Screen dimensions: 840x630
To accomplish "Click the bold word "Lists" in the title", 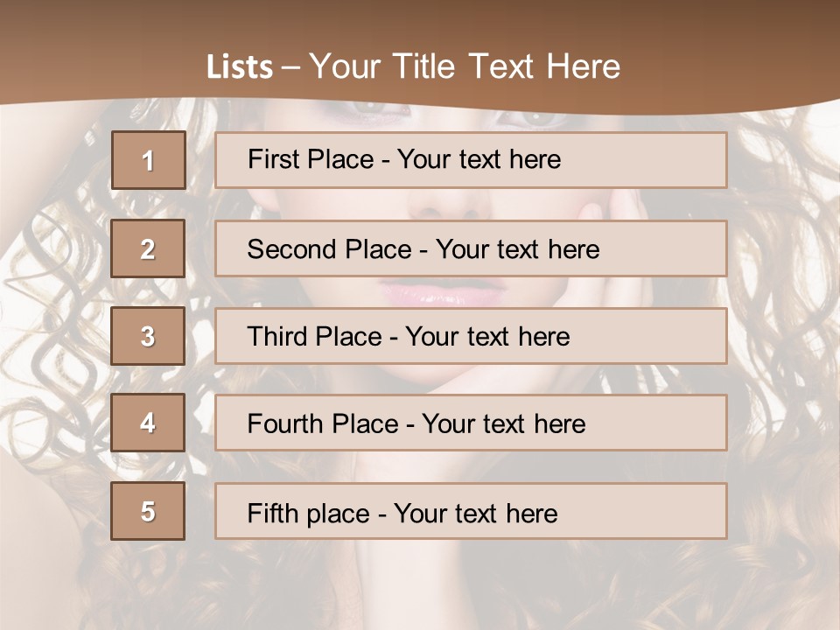I will pyautogui.click(x=239, y=67).
